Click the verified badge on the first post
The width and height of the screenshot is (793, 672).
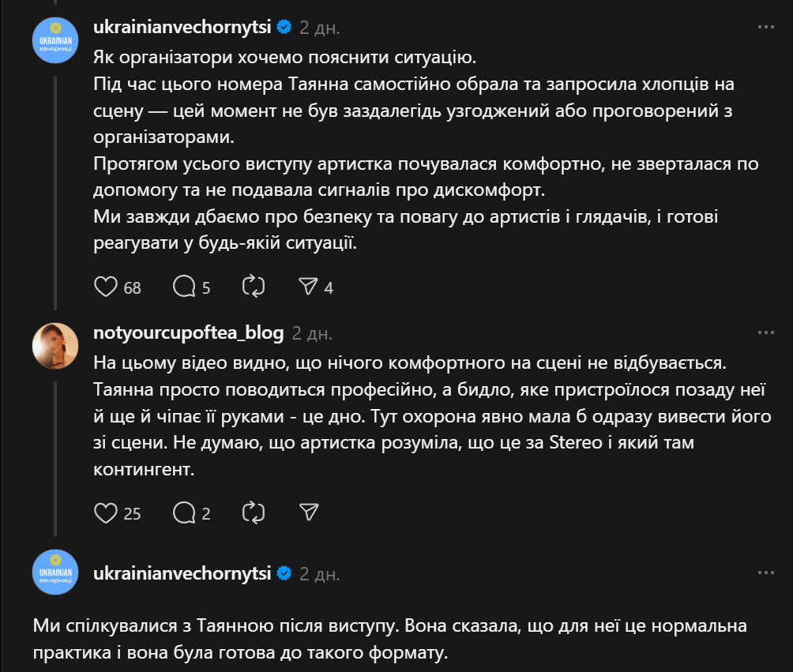(284, 27)
